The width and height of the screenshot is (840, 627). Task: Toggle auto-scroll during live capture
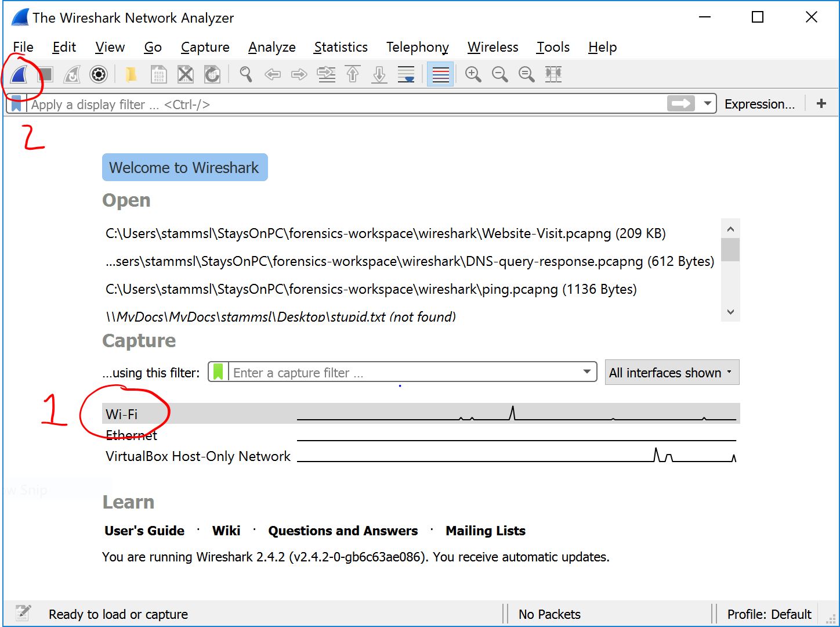(406, 74)
